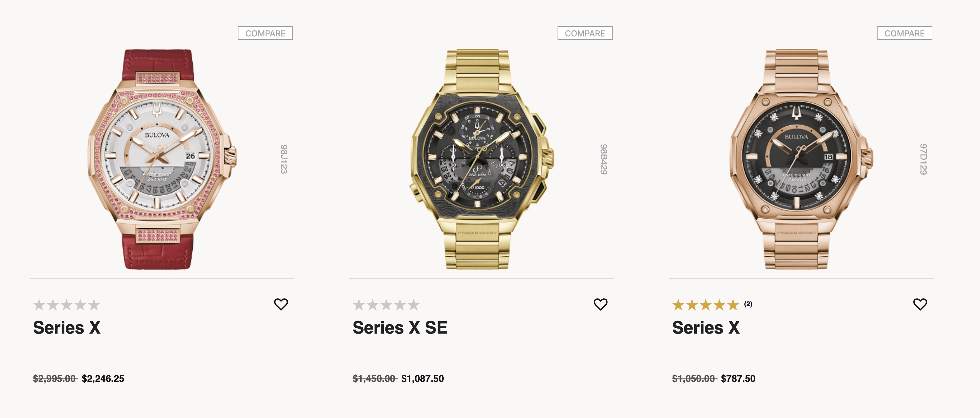The height and width of the screenshot is (418, 980).
Task: Favorite the red strap Series X watch
Action: click(281, 304)
